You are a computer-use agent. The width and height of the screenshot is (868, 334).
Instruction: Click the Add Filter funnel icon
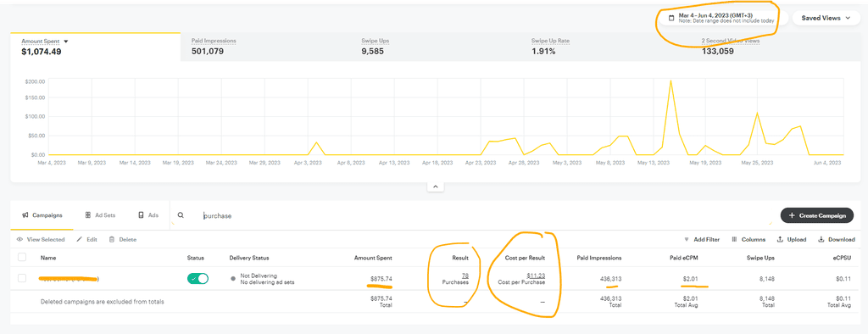point(687,240)
